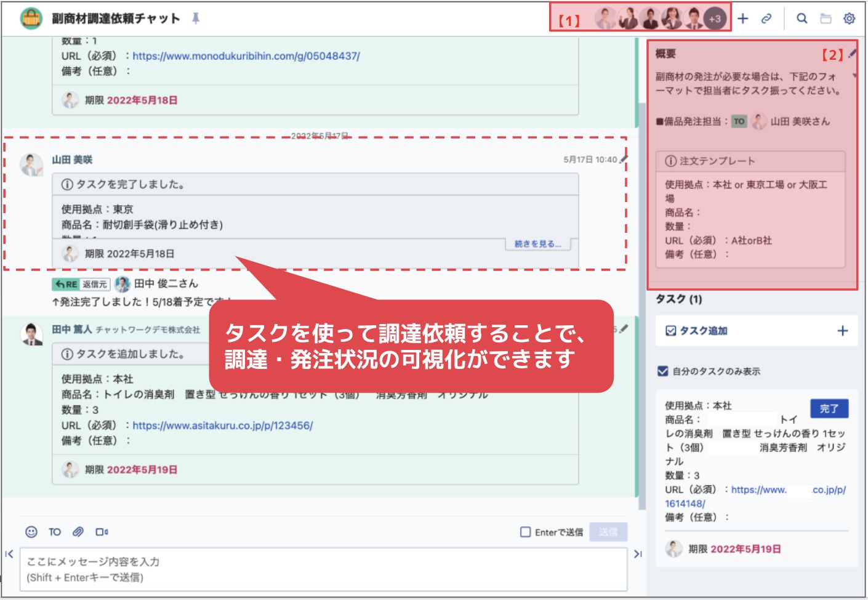The image size is (868, 600).
Task: Click the タスク (1) section heading
Action: pos(679,299)
